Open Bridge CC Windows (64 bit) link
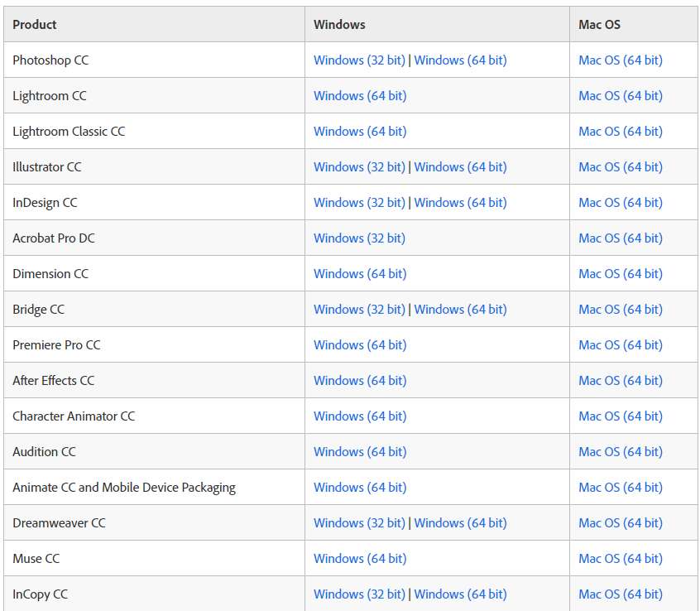 coord(460,310)
